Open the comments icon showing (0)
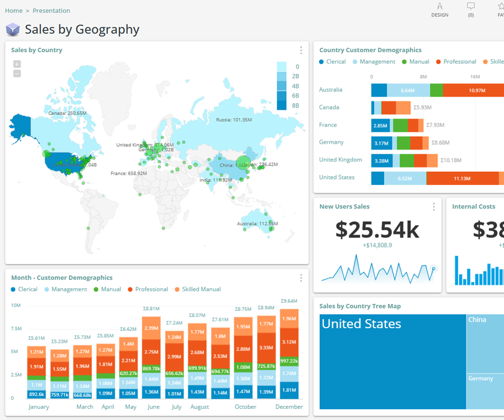Viewport: 504px width, 420px height. click(470, 6)
